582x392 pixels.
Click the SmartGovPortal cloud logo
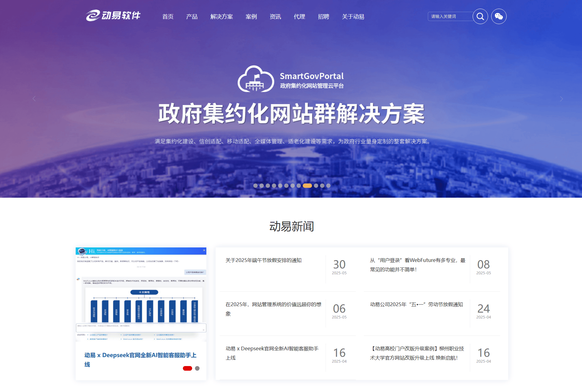(256, 79)
